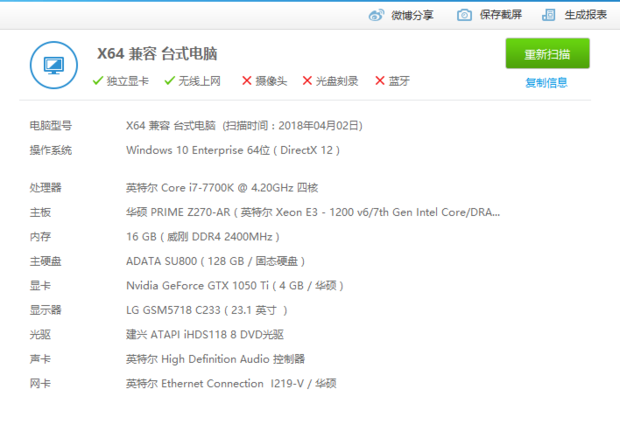
Task: Click the green checkmark next to 独立显卡
Action: [98, 81]
